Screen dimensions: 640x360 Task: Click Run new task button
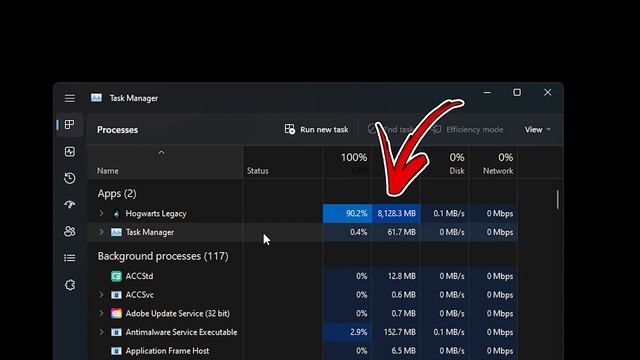click(x=316, y=129)
